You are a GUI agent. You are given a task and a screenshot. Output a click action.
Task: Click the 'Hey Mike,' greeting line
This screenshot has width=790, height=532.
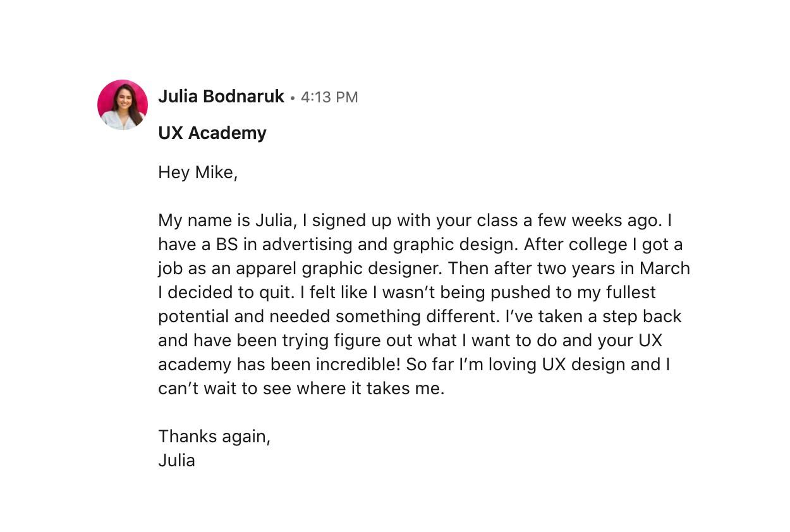click(198, 172)
